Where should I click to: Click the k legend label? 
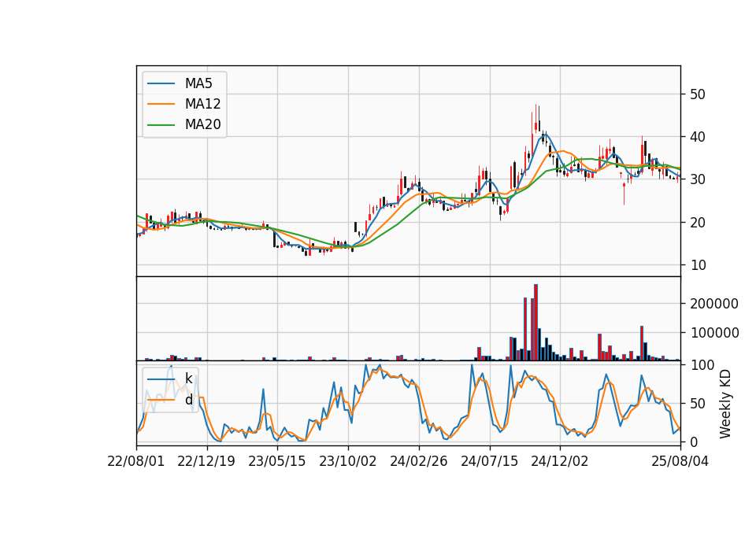tap(188, 379)
